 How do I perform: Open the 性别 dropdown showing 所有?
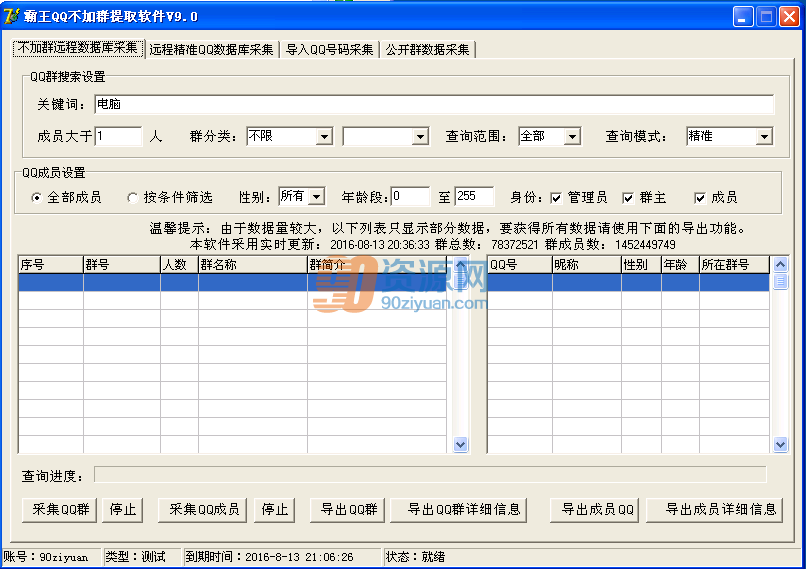click(x=302, y=196)
